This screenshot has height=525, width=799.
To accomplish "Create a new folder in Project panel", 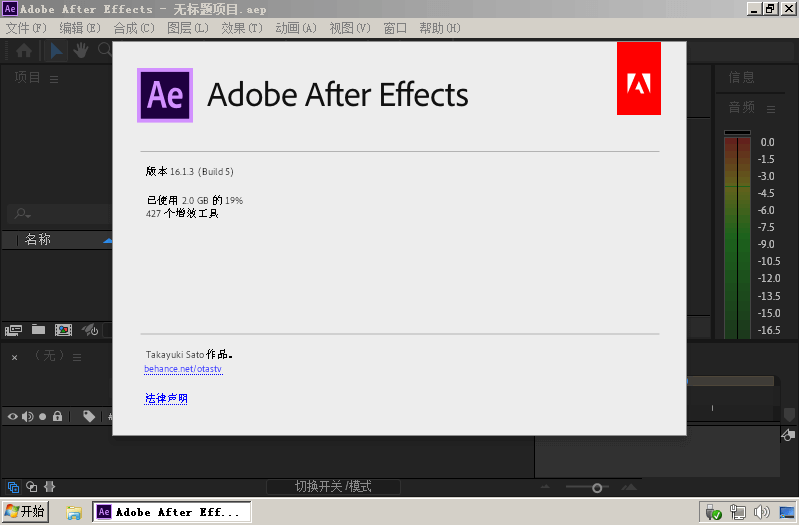I will point(38,330).
